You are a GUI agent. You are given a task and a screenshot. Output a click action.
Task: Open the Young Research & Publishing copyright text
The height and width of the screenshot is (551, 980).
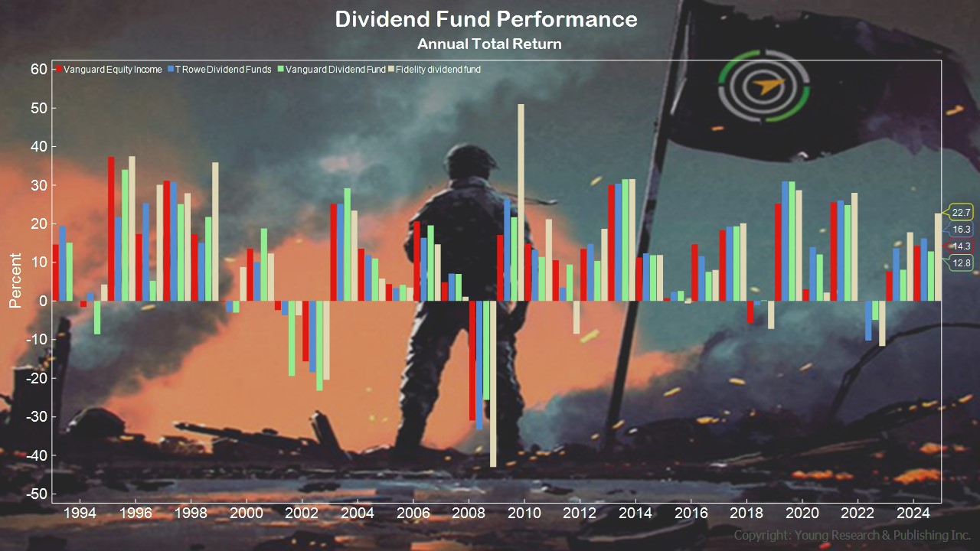[852, 535]
